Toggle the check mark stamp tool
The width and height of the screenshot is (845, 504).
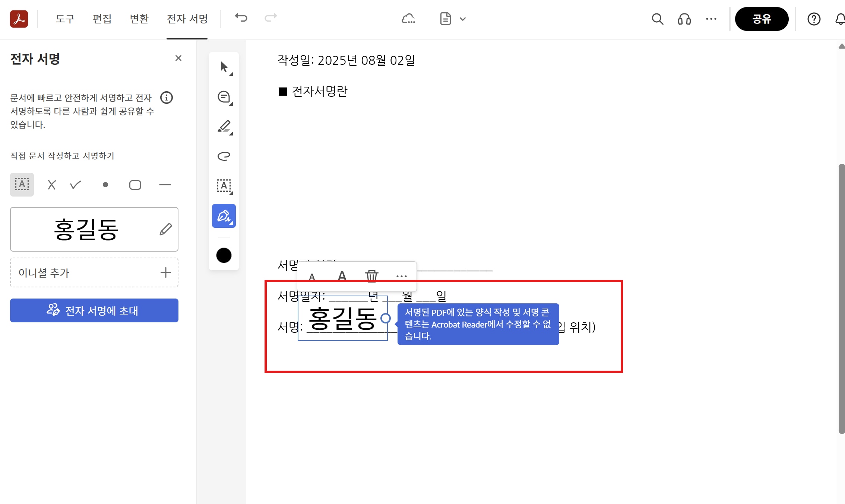[x=76, y=185]
